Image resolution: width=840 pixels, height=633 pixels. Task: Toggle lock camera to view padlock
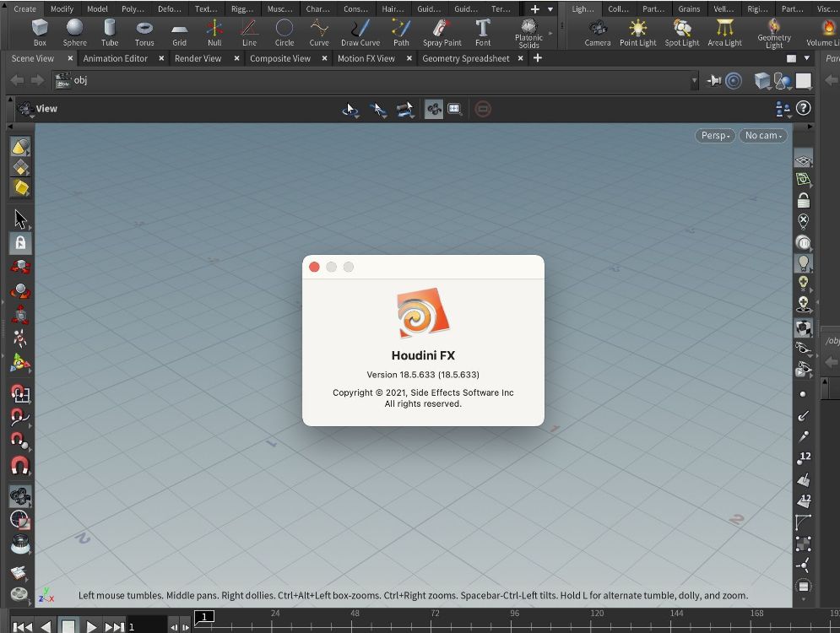(803, 200)
